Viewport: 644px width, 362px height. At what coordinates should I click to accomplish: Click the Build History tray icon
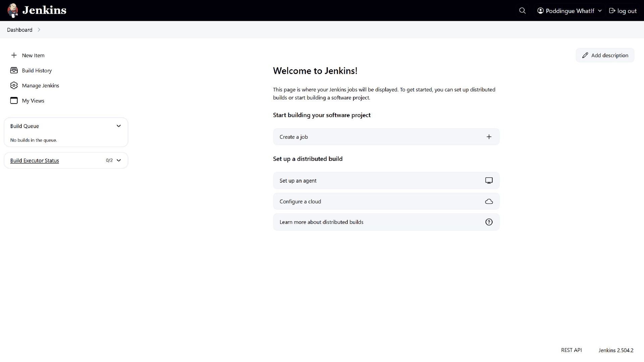click(14, 70)
